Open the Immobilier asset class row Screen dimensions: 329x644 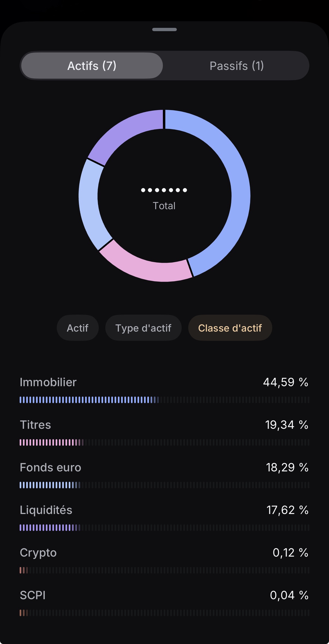164,389
